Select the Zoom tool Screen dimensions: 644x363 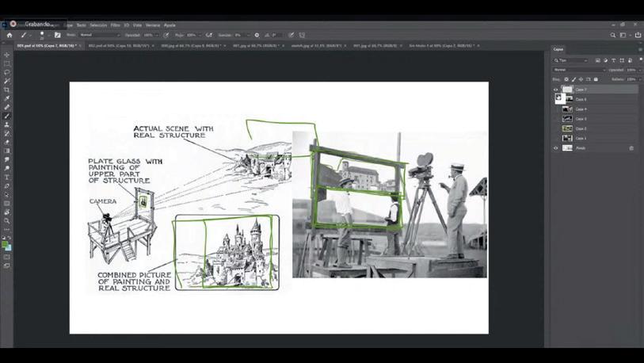pos(6,221)
